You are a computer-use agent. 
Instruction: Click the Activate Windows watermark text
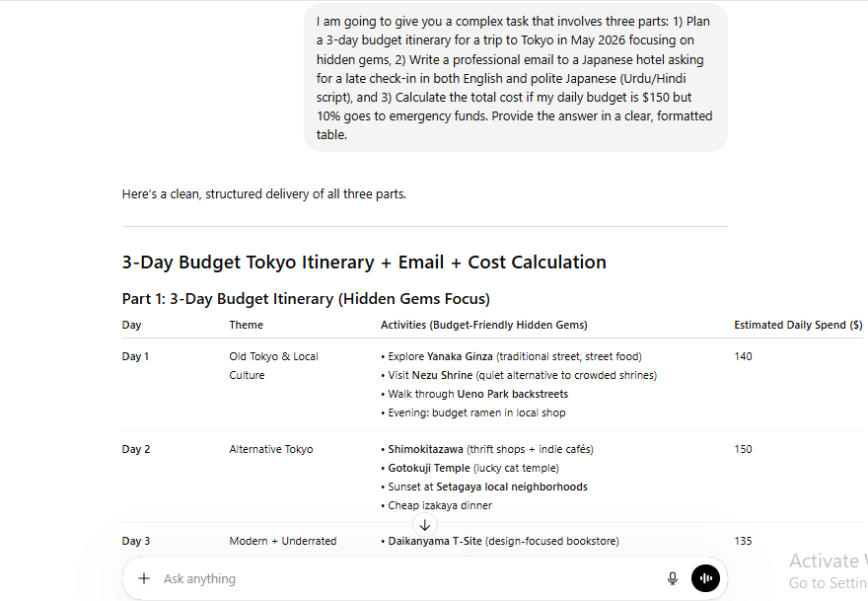click(829, 561)
